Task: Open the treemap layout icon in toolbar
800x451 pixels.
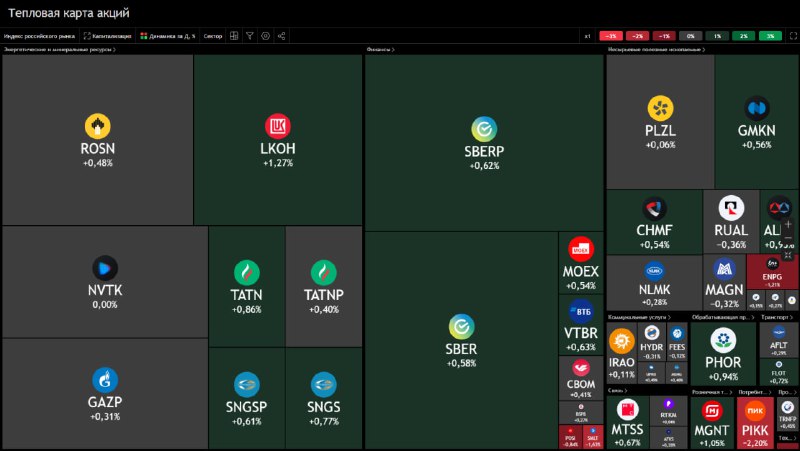Action: click(x=234, y=36)
